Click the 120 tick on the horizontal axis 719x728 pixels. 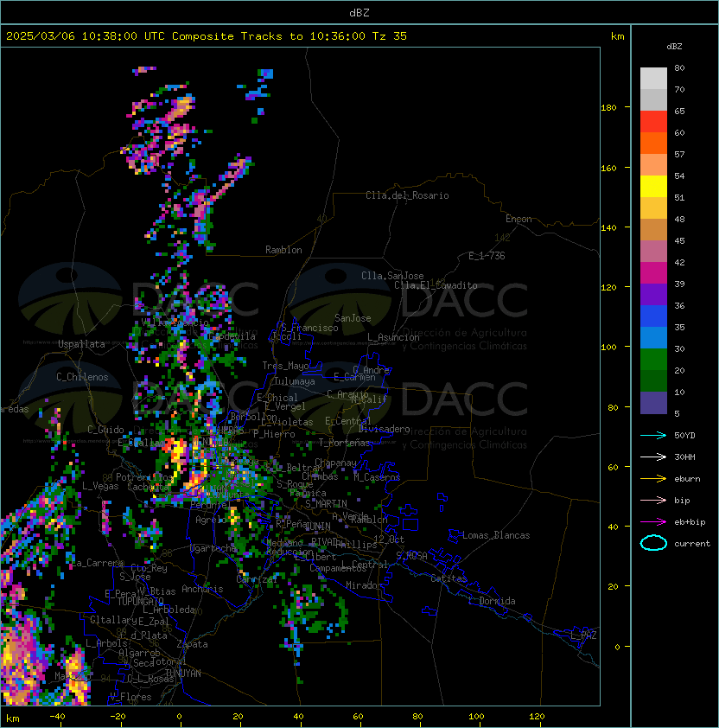537,717
